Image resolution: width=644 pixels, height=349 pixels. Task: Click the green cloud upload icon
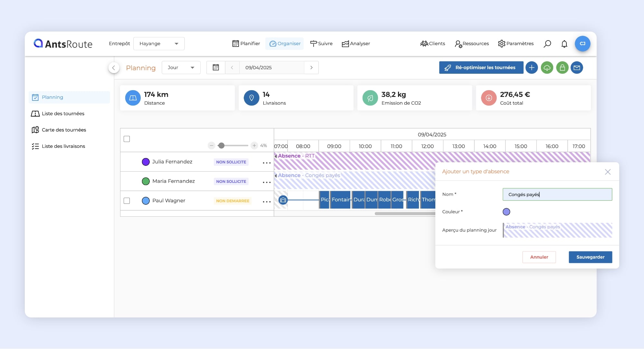(547, 68)
